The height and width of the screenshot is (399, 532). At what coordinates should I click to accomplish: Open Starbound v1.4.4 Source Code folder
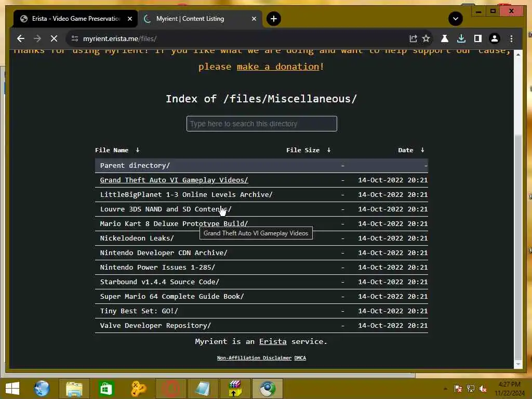pos(159,282)
